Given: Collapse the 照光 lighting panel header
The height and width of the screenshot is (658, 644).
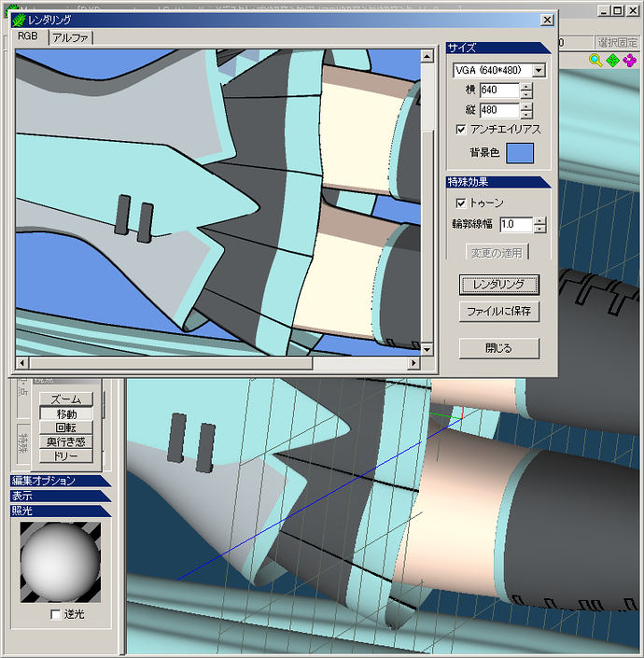Looking at the screenshot, I should click(60, 511).
